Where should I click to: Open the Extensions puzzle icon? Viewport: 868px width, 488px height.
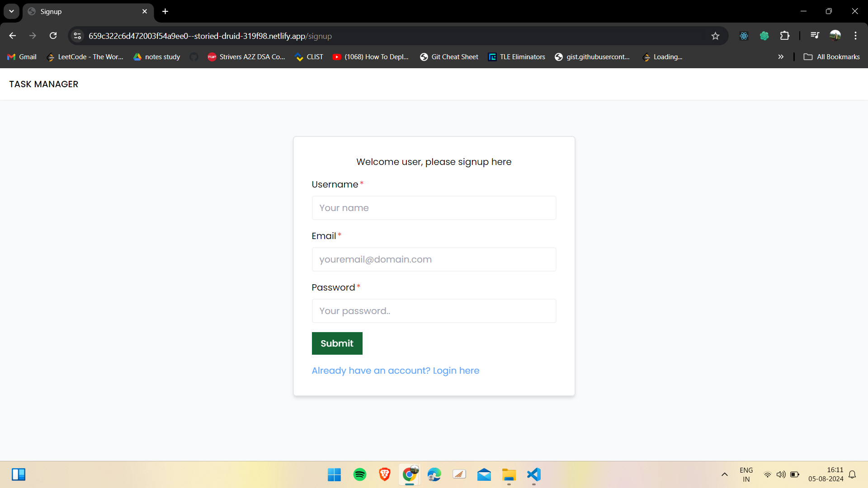click(785, 36)
